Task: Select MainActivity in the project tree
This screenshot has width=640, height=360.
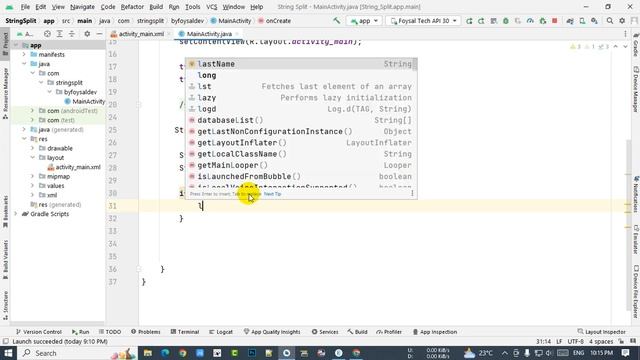Action: (x=85, y=102)
